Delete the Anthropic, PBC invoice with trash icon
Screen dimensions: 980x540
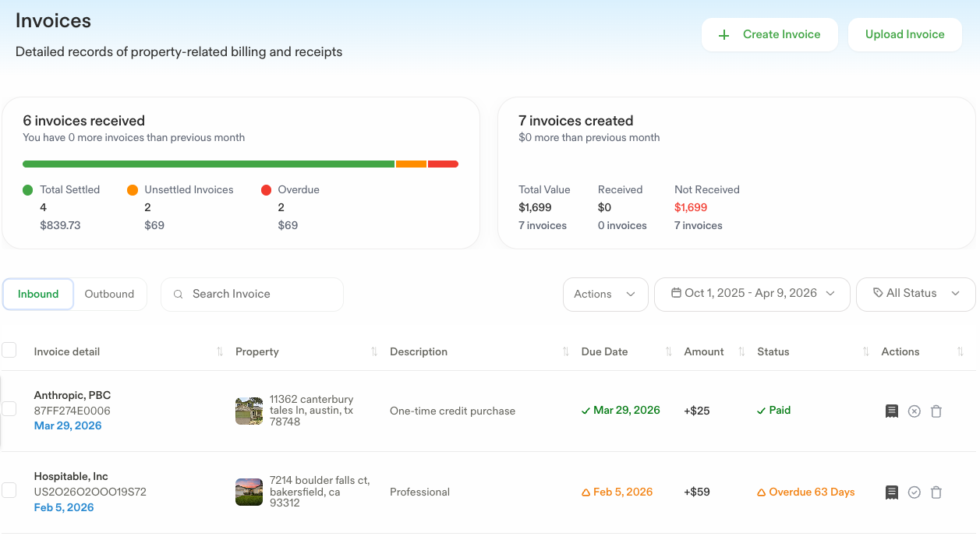[936, 411]
